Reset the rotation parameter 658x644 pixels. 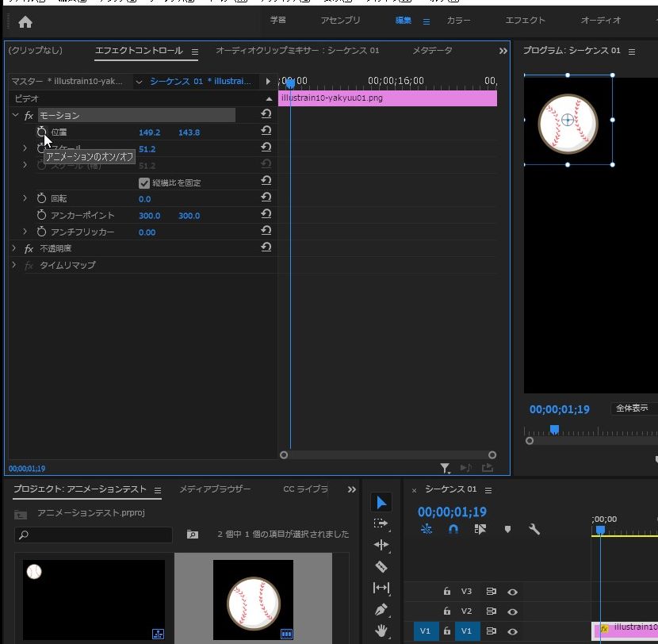[x=266, y=198]
